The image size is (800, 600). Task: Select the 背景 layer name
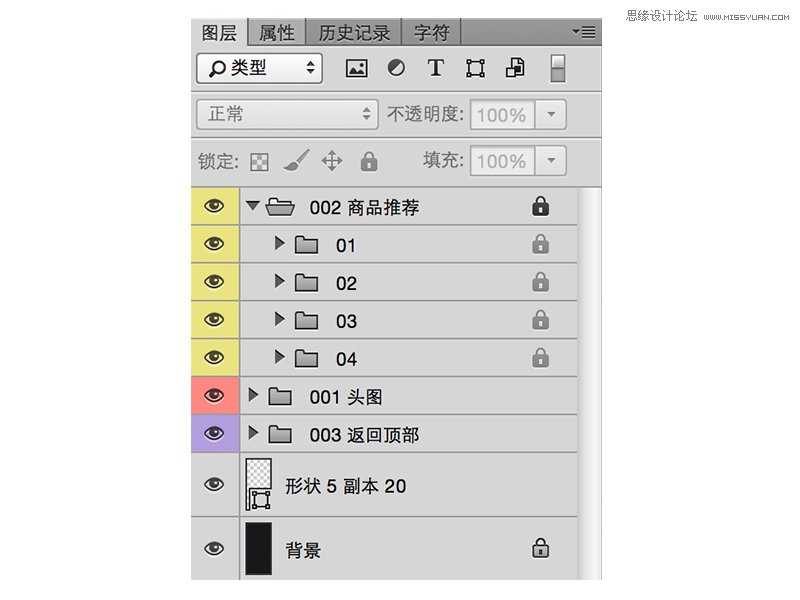tap(303, 550)
